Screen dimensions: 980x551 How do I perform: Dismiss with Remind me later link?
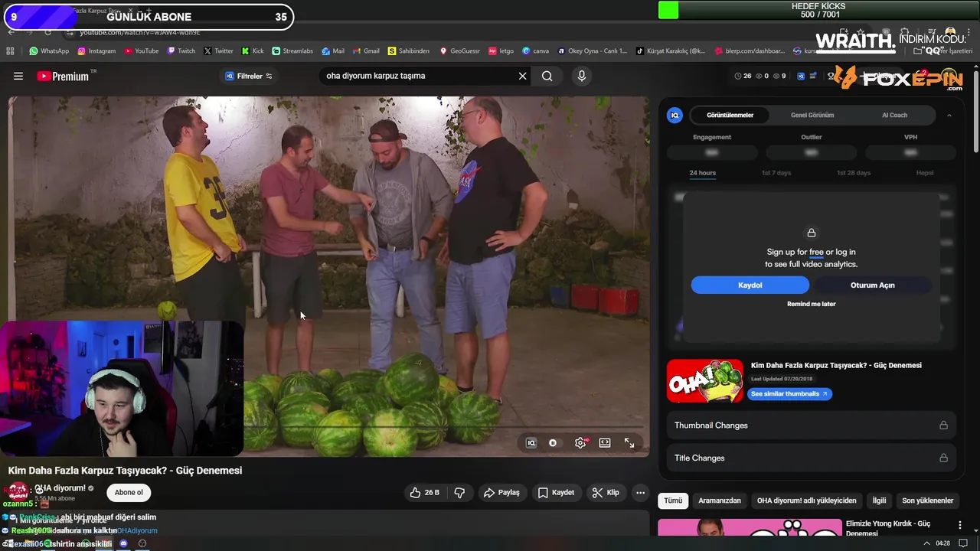point(811,304)
